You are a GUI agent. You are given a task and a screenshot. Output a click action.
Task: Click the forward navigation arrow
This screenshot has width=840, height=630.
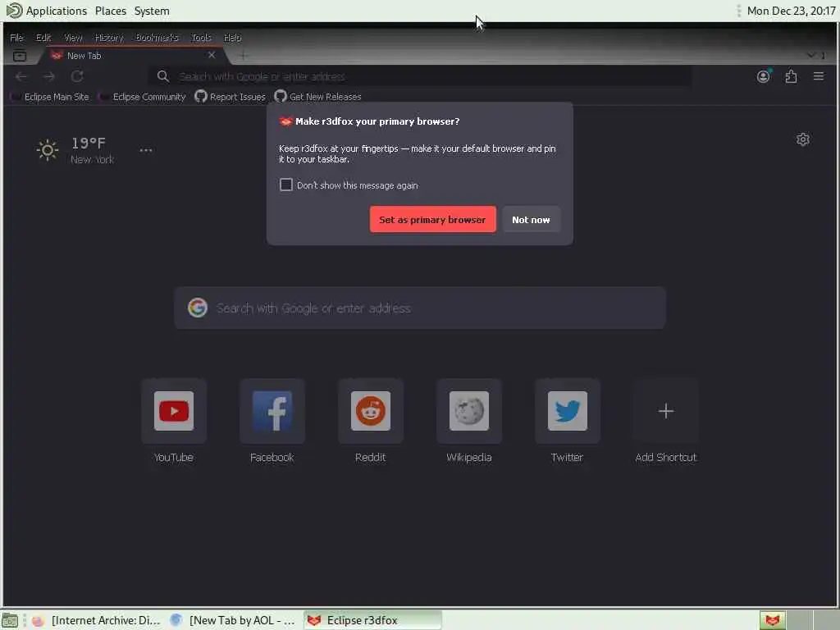pyautogui.click(x=49, y=76)
